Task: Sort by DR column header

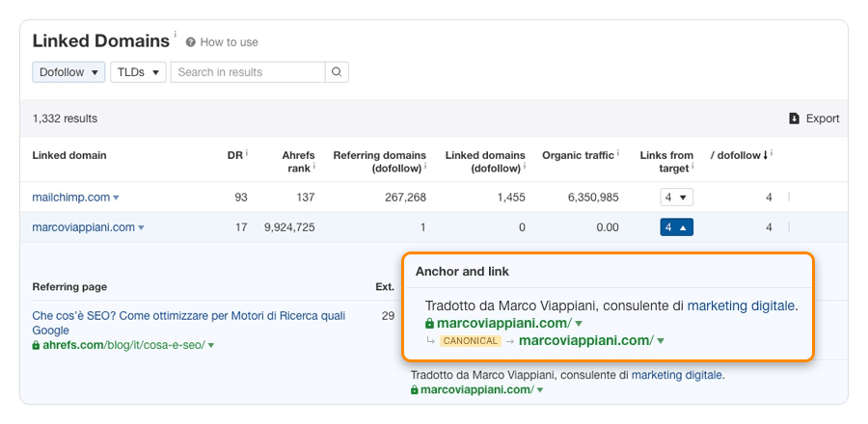Action: [234, 155]
